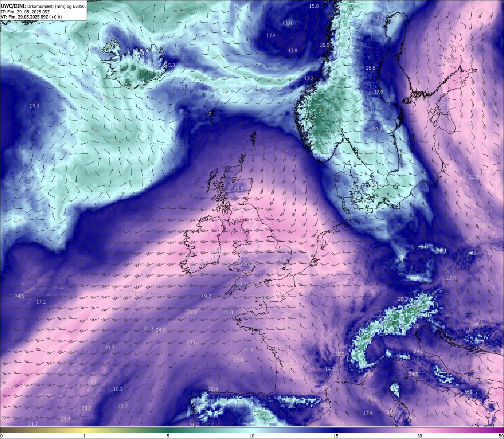Click the 25.2 value label
Viewport: 504px width, 439px height.
tap(372, 399)
